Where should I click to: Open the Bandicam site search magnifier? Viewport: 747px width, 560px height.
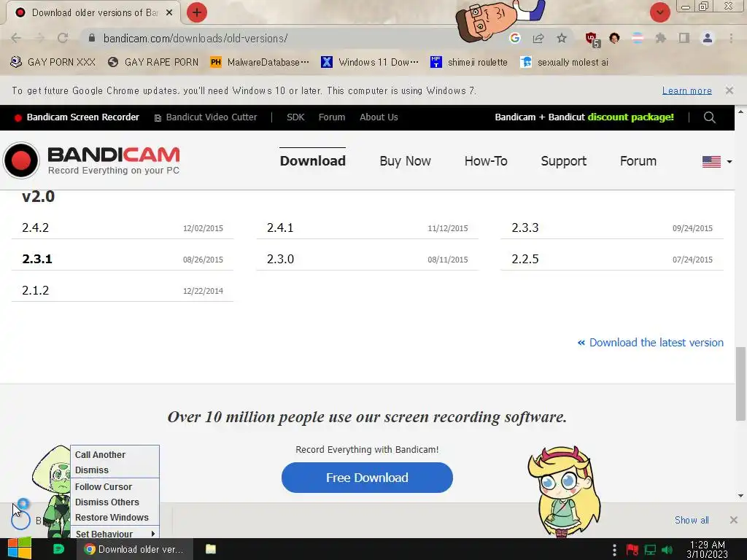point(709,117)
